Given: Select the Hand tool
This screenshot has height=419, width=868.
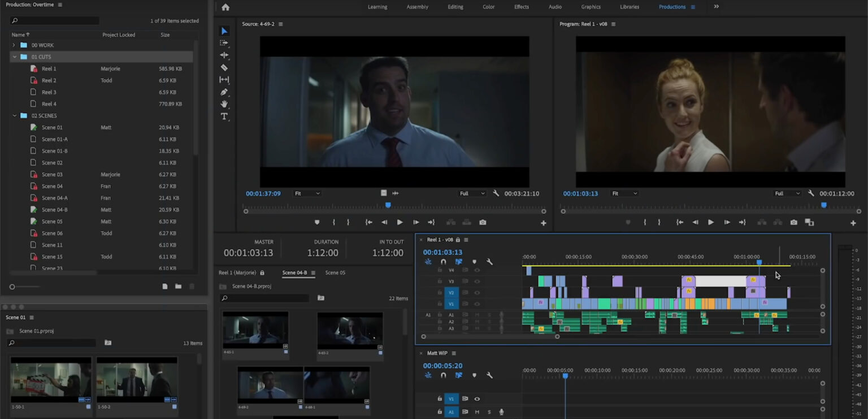Looking at the screenshot, I should click(x=224, y=104).
